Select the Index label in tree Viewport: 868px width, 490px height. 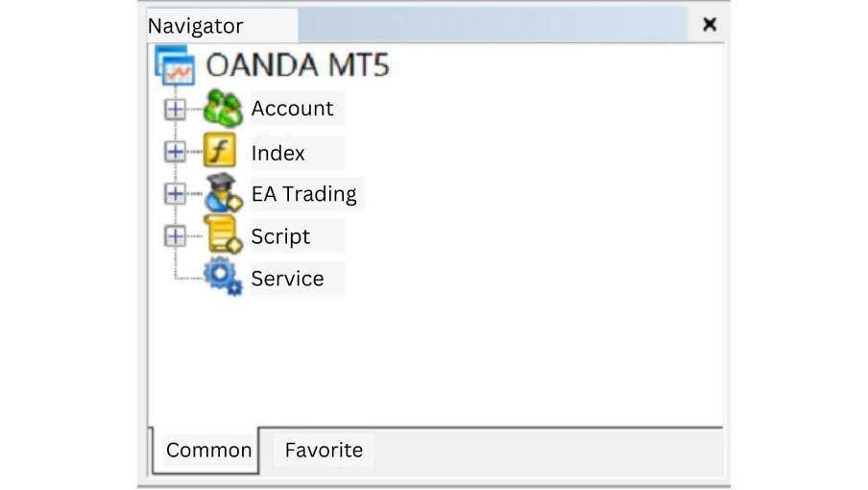(278, 153)
